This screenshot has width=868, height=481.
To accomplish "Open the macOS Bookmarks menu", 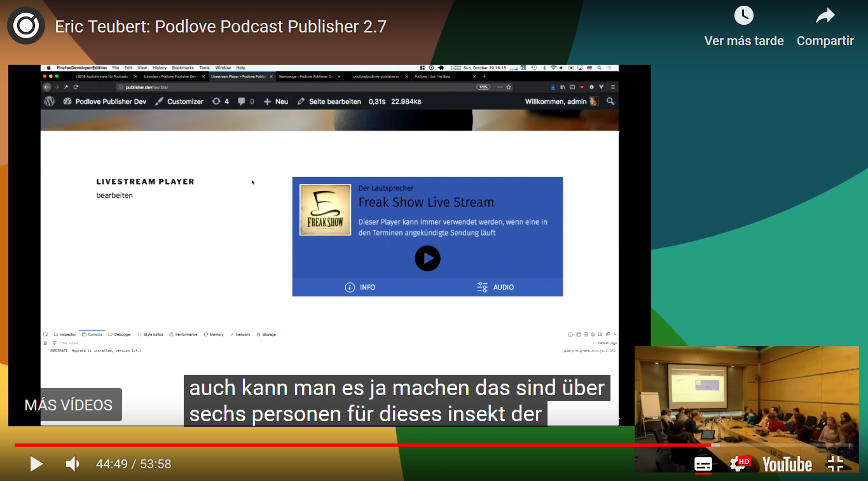I will point(183,67).
